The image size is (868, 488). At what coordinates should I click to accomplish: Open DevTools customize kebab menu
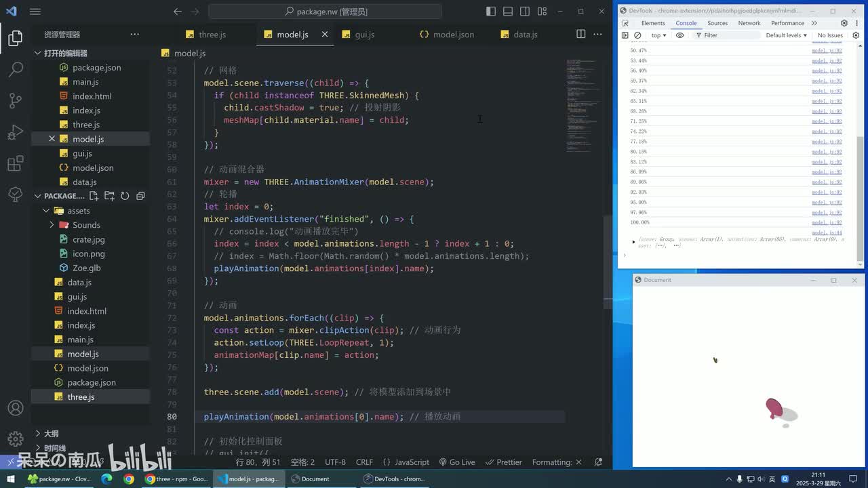click(x=856, y=23)
